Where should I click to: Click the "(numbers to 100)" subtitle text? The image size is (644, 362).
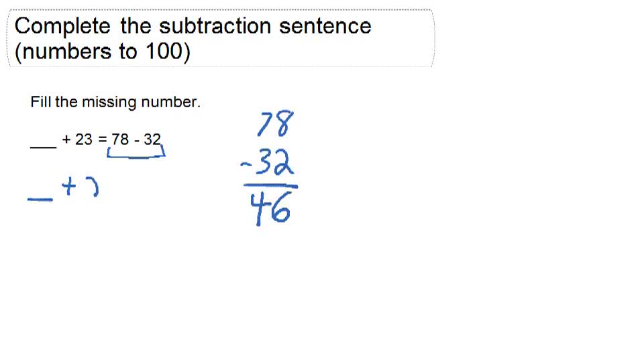(102, 52)
